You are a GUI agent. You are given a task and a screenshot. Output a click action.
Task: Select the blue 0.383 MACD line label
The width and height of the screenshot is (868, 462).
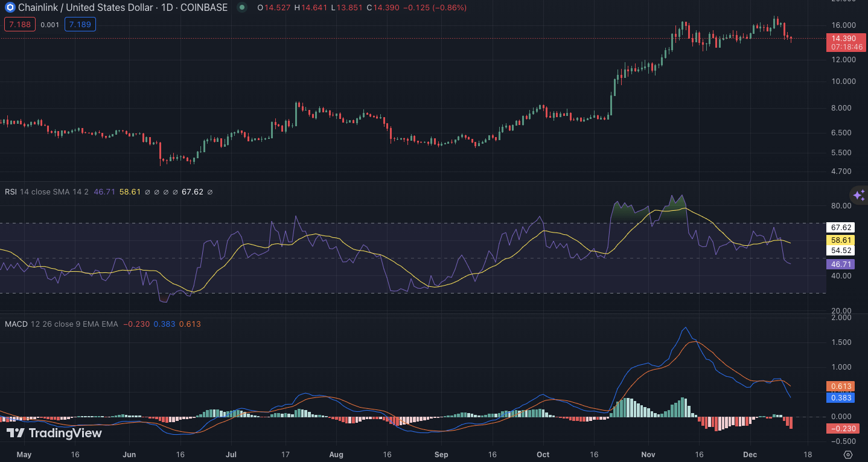[841, 398]
